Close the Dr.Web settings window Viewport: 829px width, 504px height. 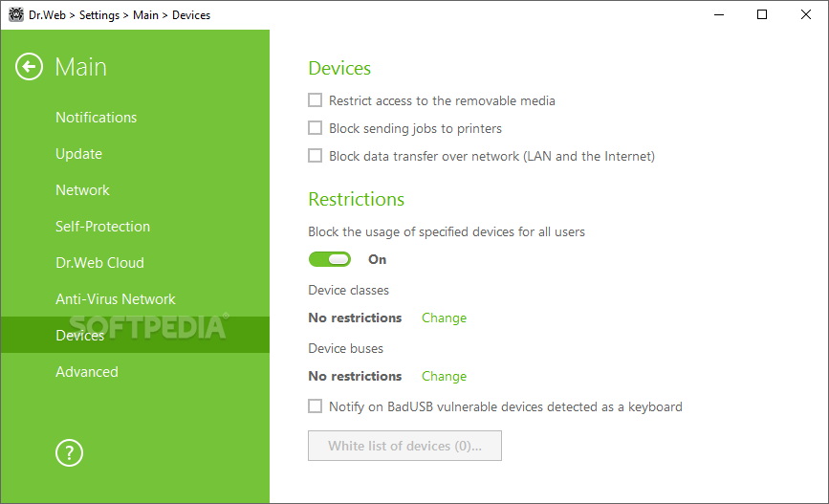(x=806, y=14)
